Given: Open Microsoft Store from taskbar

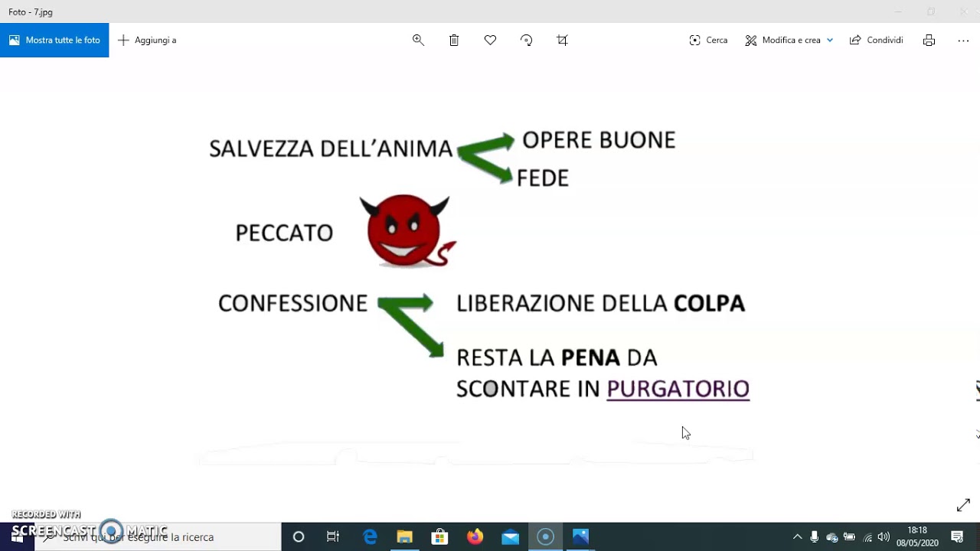Looking at the screenshot, I should click(x=439, y=536).
